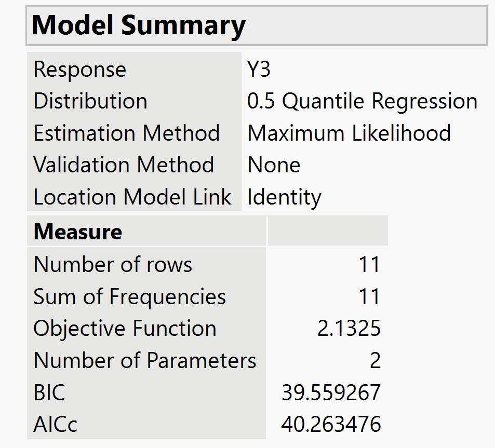Click the Estimation Method label

(x=127, y=133)
